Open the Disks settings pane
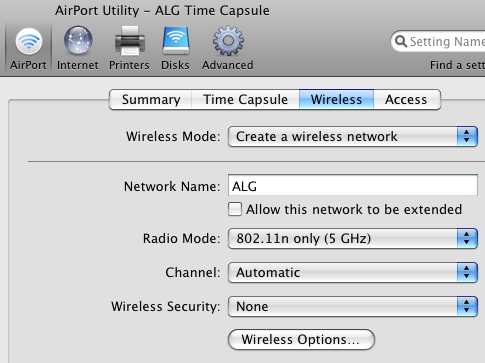The image size is (485, 363). click(x=175, y=48)
